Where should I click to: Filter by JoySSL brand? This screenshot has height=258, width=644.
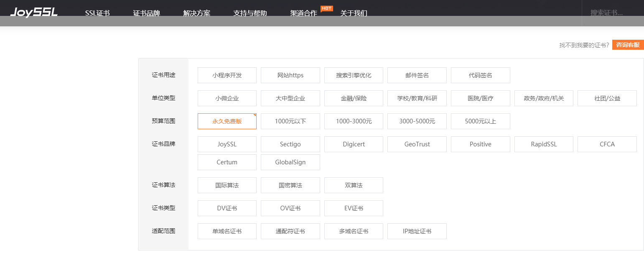coord(227,144)
